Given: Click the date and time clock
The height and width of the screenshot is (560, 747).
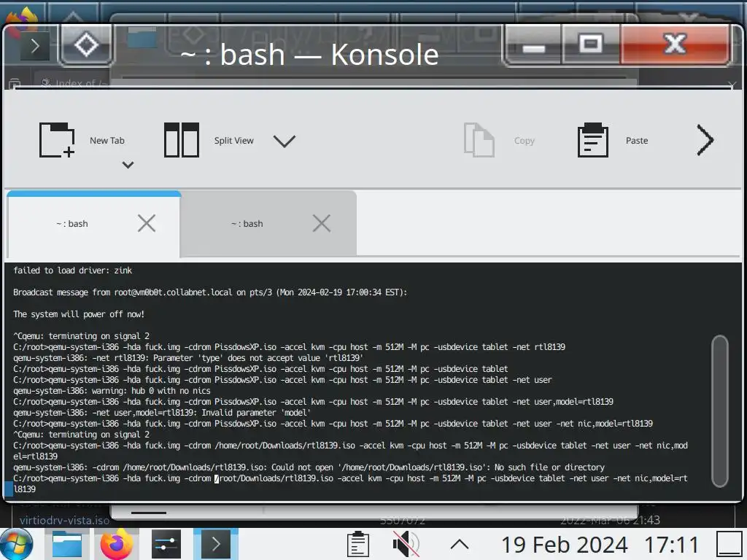Looking at the screenshot, I should pos(600,544).
